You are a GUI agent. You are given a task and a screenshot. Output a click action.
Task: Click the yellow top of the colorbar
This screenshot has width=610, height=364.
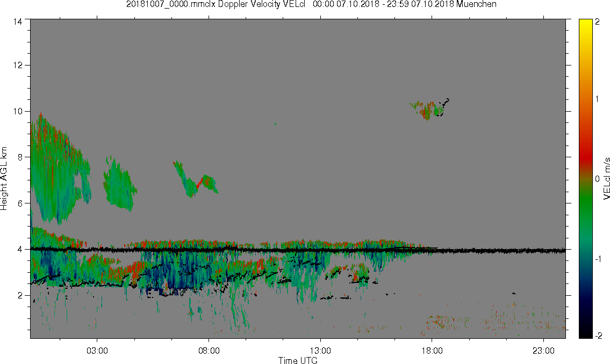click(585, 25)
